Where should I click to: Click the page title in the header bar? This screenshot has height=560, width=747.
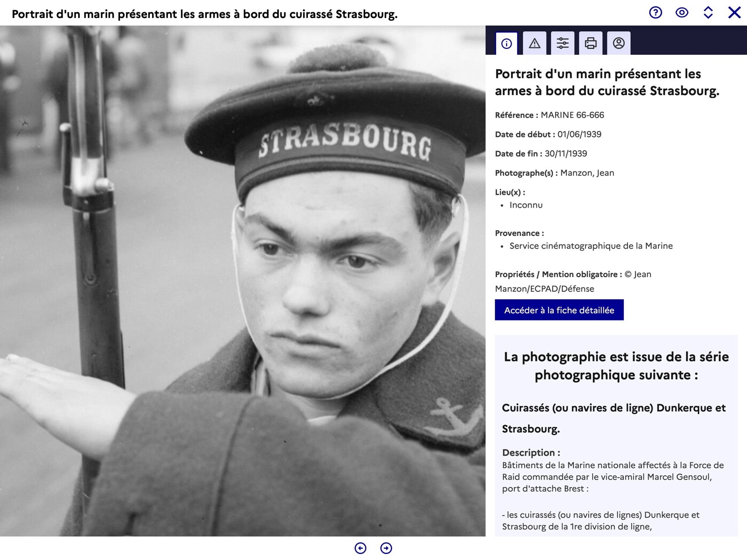[205, 14]
